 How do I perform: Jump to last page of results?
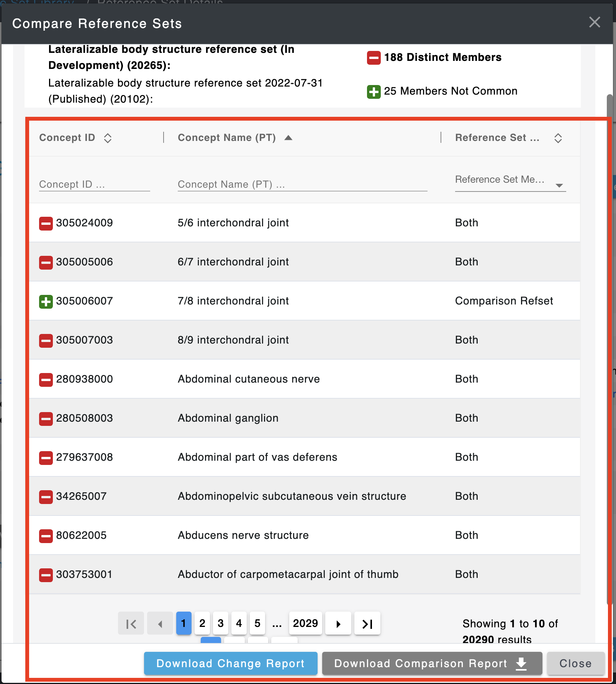[367, 623]
